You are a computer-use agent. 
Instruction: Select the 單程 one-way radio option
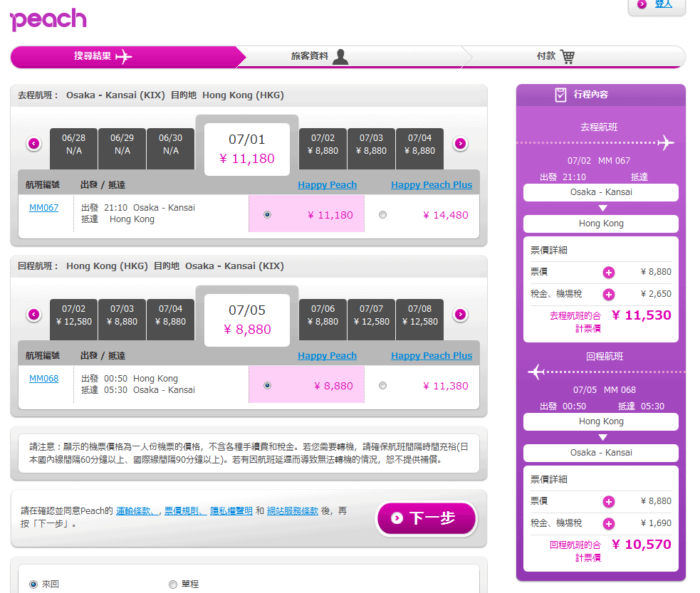coord(173,584)
